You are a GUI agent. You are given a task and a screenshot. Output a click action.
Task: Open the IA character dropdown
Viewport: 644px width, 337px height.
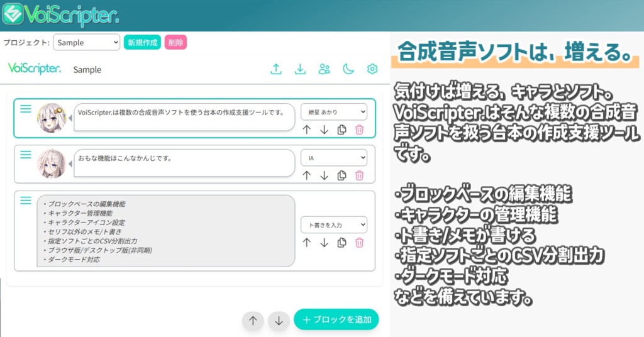point(334,158)
